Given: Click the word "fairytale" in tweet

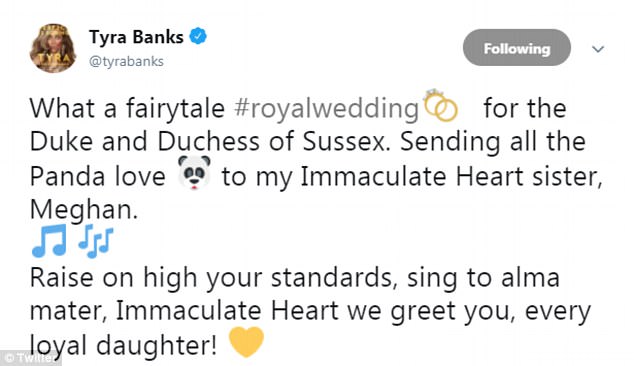Looking at the screenshot, I should 175,108.
